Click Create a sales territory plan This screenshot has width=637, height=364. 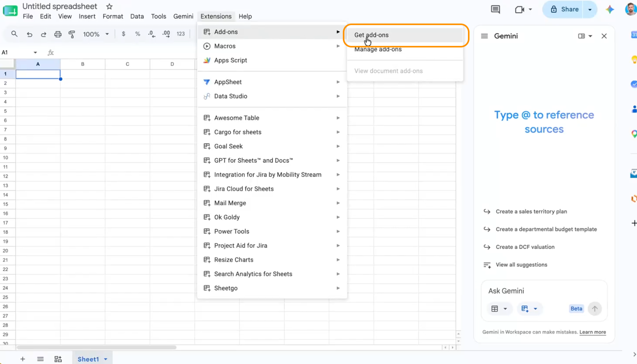point(531,211)
